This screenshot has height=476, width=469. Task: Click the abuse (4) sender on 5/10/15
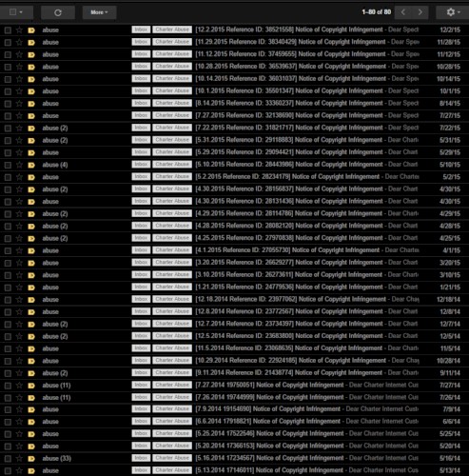(x=55, y=165)
